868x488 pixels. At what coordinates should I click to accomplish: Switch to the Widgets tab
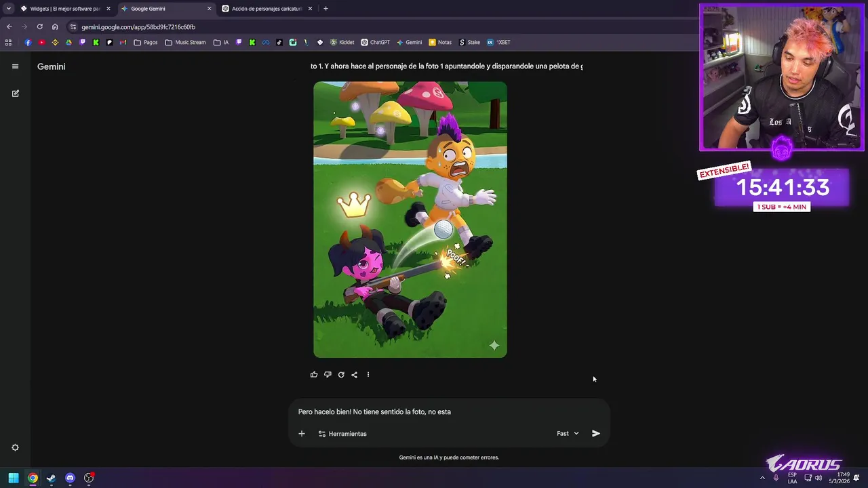coord(64,9)
